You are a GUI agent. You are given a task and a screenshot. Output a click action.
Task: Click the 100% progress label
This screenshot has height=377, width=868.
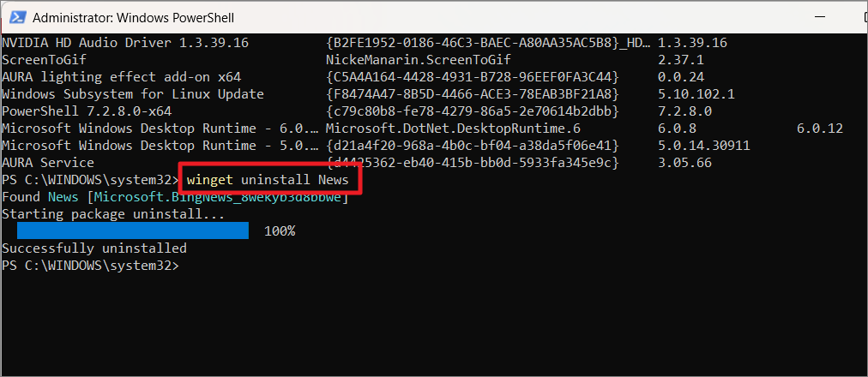click(280, 231)
